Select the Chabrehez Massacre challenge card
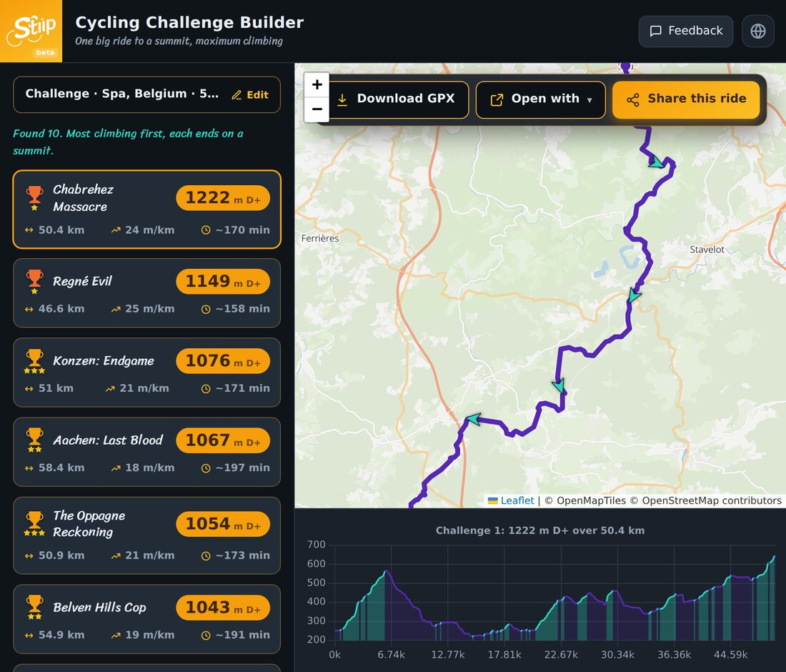The width and height of the screenshot is (786, 672). [147, 209]
